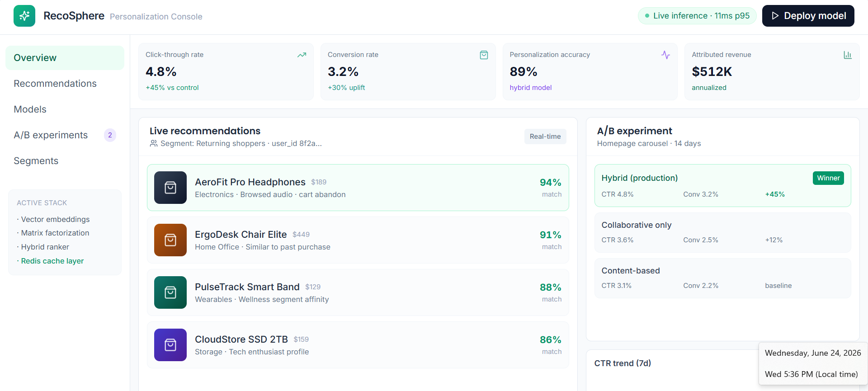Click the $512K attributed revenue value
Viewport: 868px width, 391px height.
tap(712, 72)
